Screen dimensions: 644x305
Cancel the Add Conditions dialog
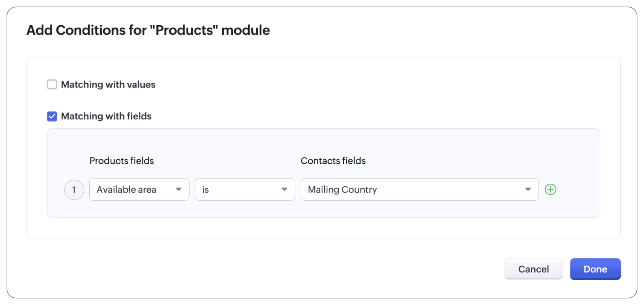click(533, 269)
